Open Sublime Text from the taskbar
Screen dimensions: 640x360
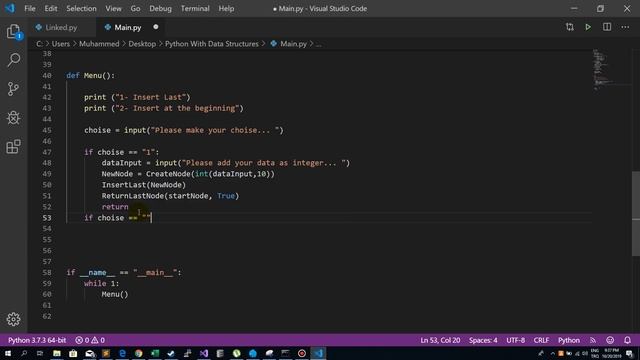pos(106,353)
